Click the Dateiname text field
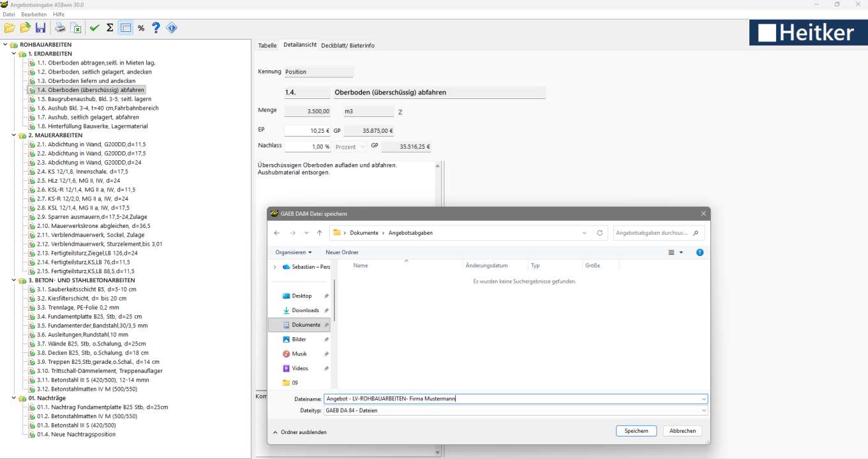Image resolution: width=868 pixels, height=459 pixels. click(x=516, y=399)
